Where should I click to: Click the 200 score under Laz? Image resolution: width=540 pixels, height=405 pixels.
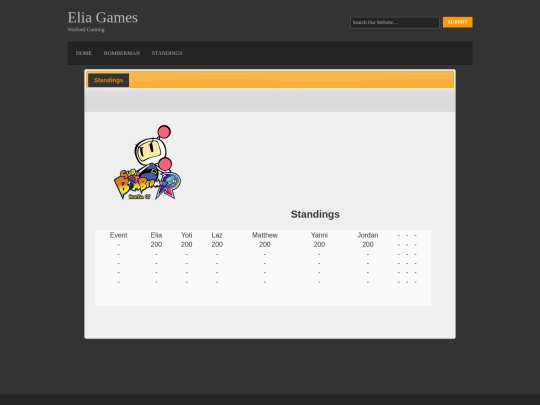[217, 245]
